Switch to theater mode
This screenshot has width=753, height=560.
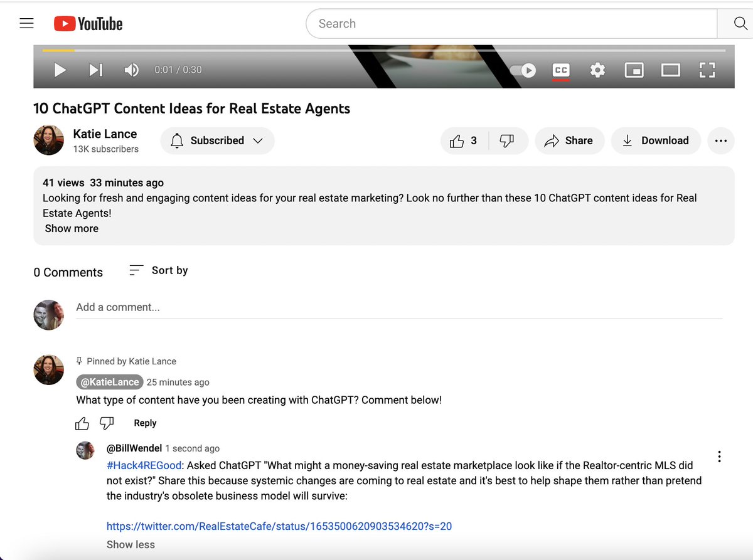click(671, 70)
